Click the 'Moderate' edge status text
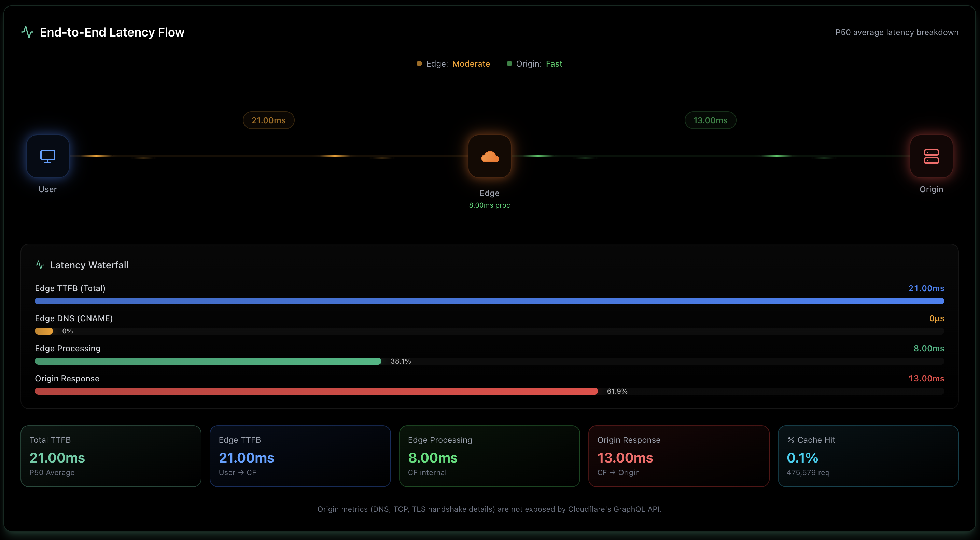980x540 pixels. click(471, 64)
